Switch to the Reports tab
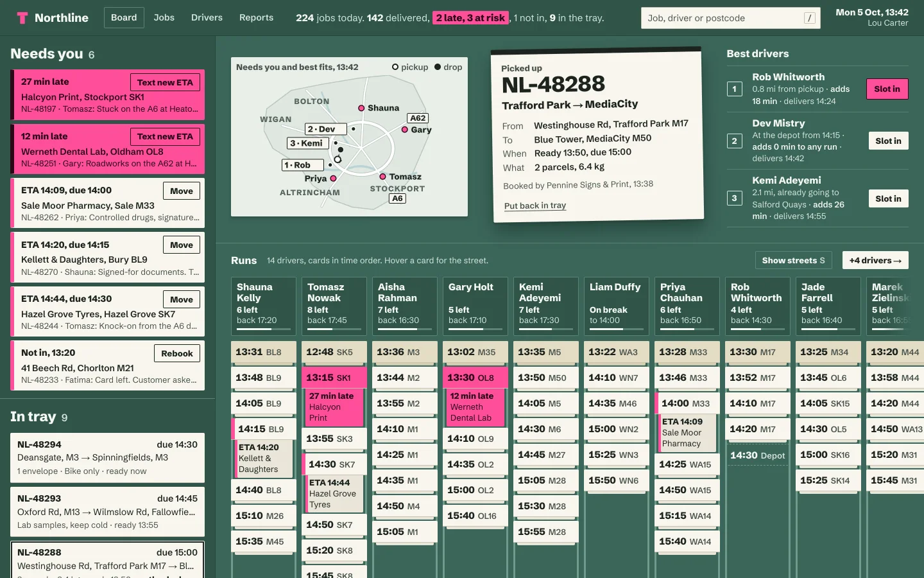 pos(256,18)
